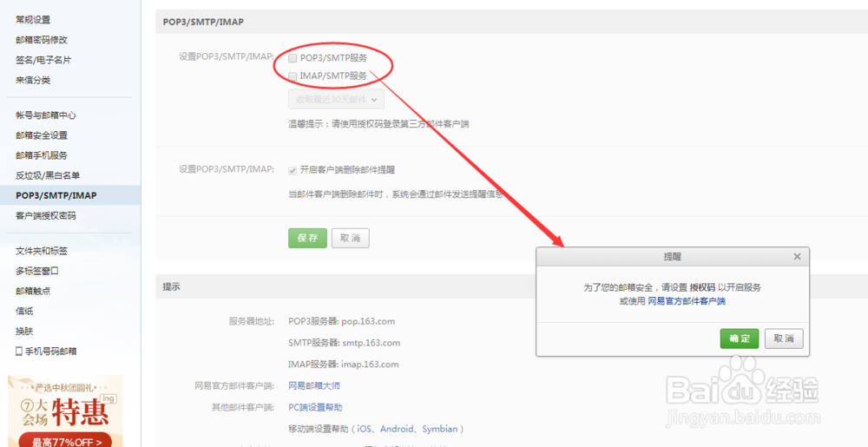Screen dimensions: 868x447
Task: Enable IMAP/SMTP服务 checkbox
Action: [x=293, y=76]
